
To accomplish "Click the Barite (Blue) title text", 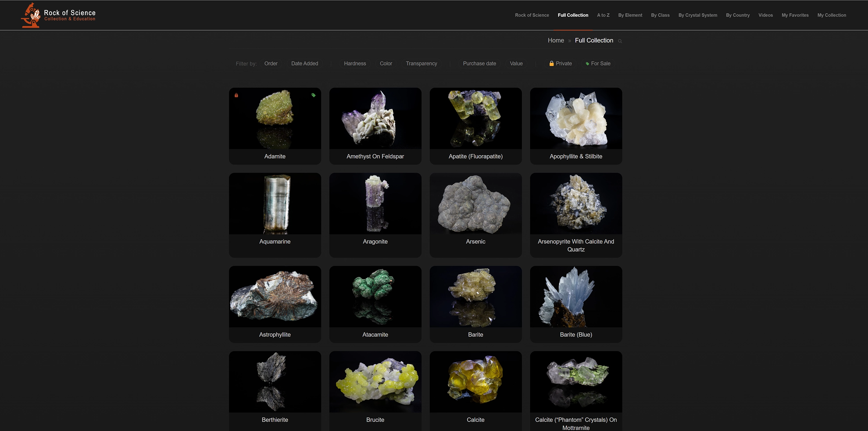I will pyautogui.click(x=576, y=335).
